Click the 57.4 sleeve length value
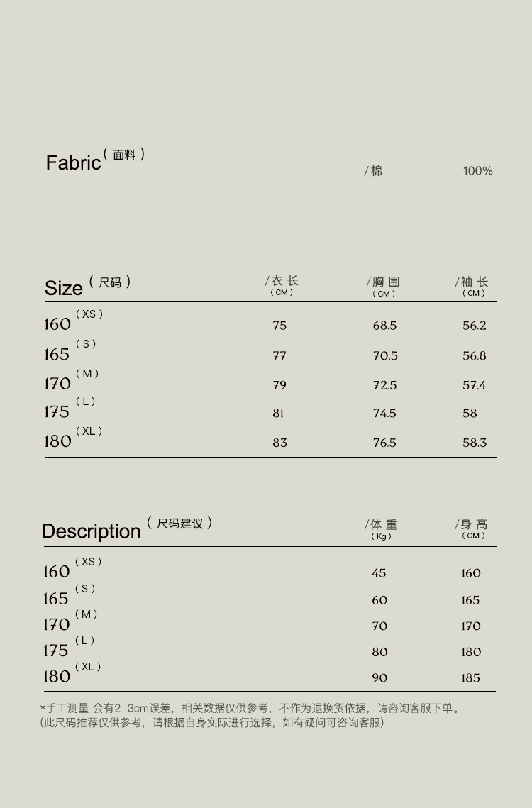This screenshot has height=808, width=532. tap(474, 385)
